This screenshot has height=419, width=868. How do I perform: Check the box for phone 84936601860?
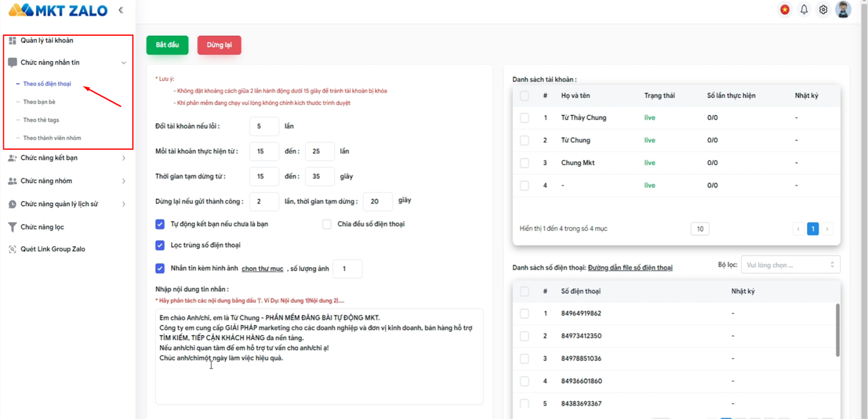524,381
